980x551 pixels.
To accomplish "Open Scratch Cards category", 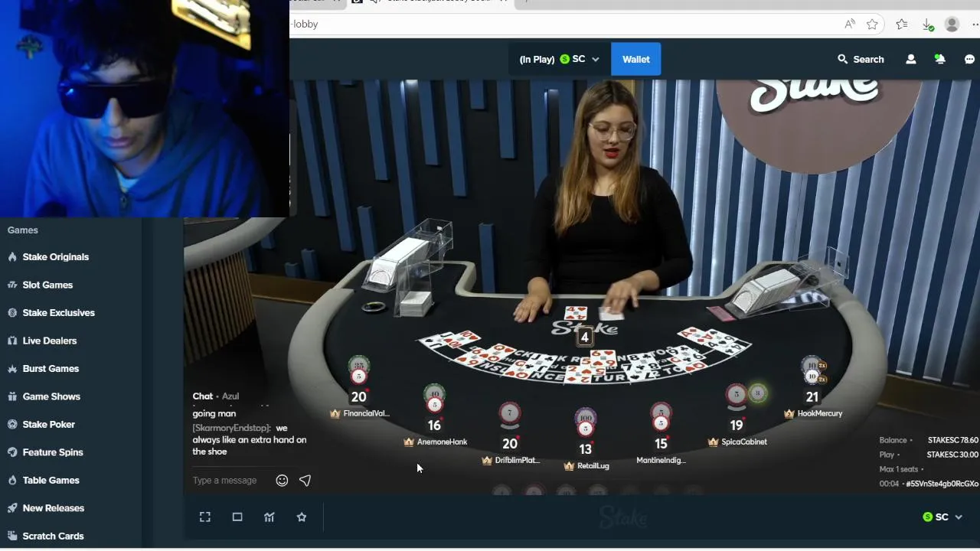I will [x=54, y=536].
